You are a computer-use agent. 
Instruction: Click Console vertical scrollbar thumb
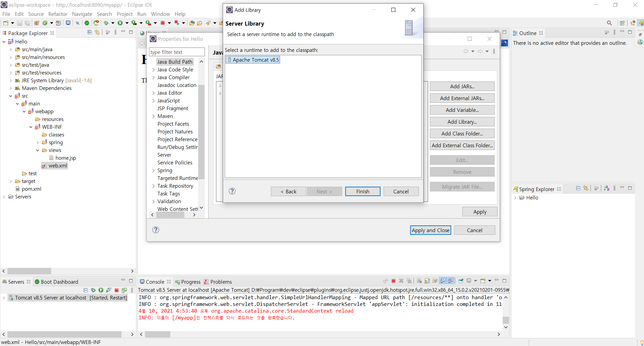pyautogui.click(x=506, y=320)
